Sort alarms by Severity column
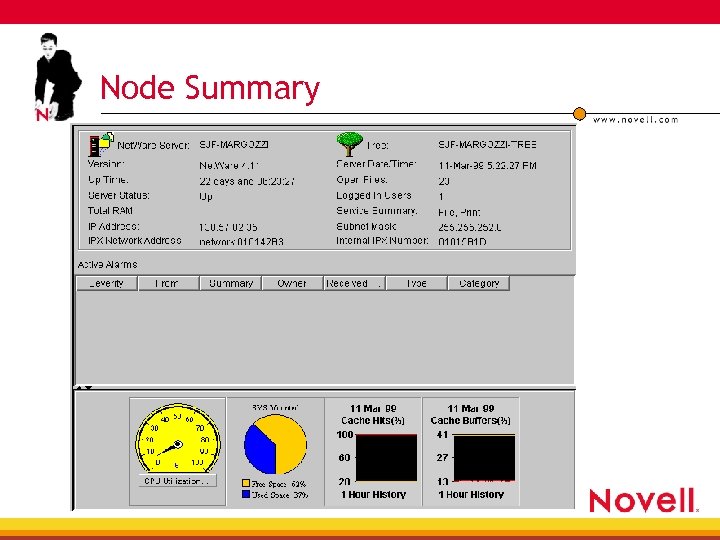The image size is (720, 540). point(107,284)
